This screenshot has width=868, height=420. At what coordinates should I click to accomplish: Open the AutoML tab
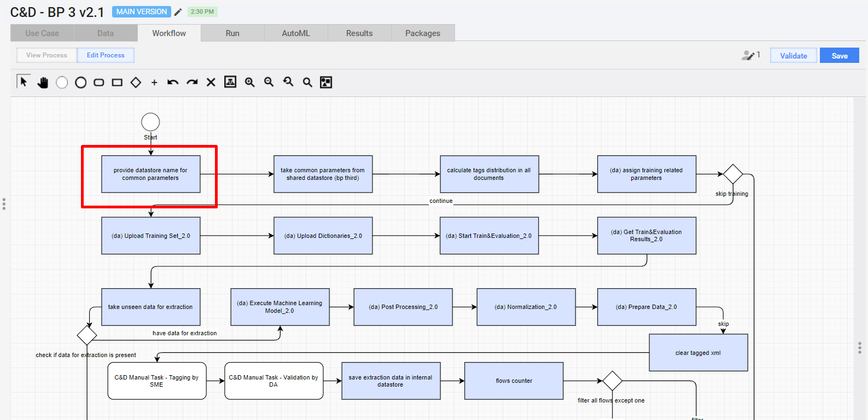(x=296, y=33)
